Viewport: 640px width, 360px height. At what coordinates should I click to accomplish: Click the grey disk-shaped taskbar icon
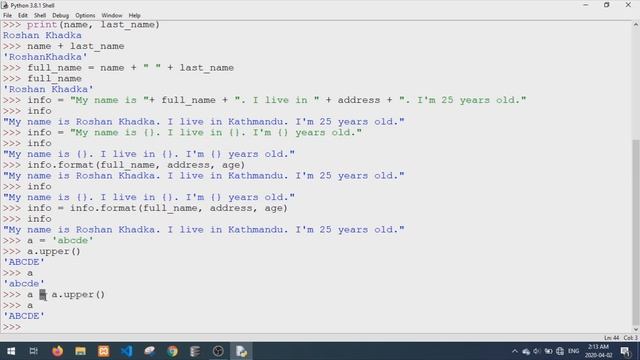pos(149,351)
